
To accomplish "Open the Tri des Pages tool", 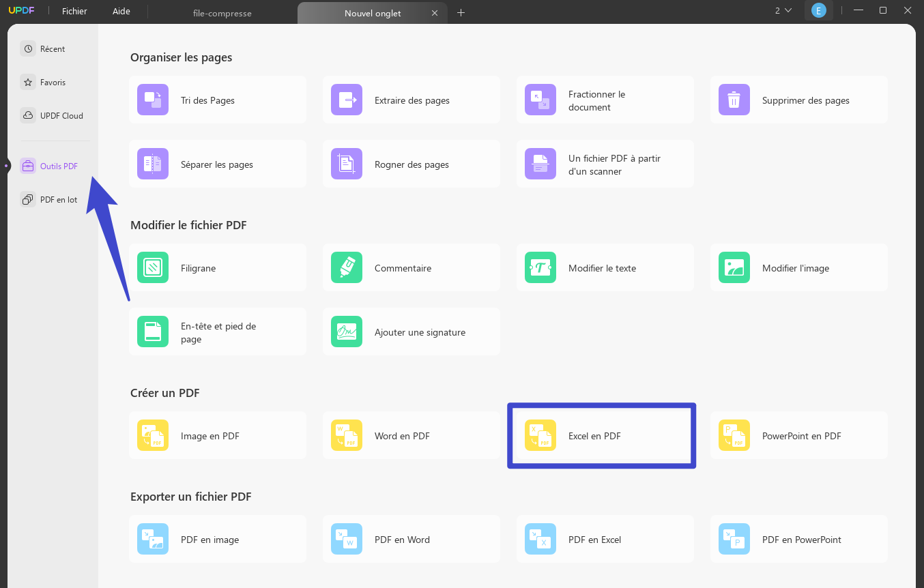I will [x=218, y=99].
